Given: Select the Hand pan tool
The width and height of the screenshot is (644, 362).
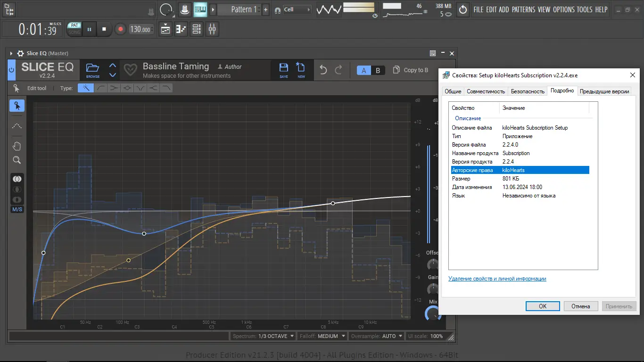Looking at the screenshot, I should (x=17, y=146).
